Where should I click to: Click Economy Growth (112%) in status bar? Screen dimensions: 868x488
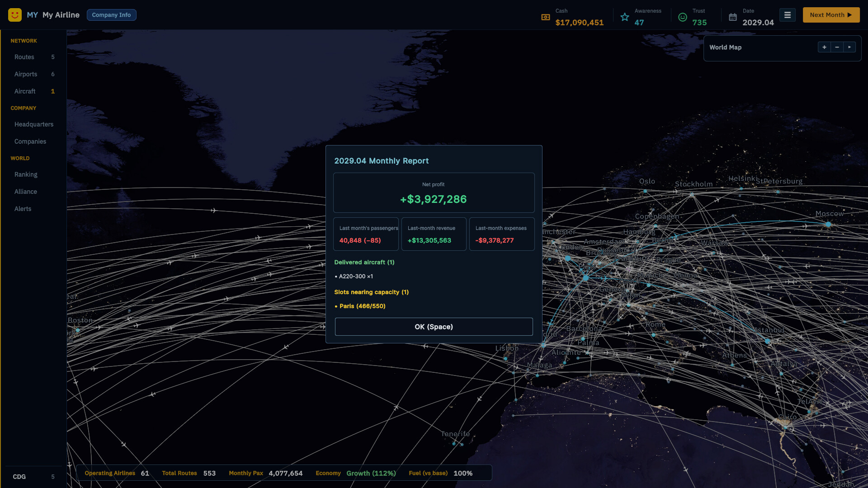[x=355, y=473]
